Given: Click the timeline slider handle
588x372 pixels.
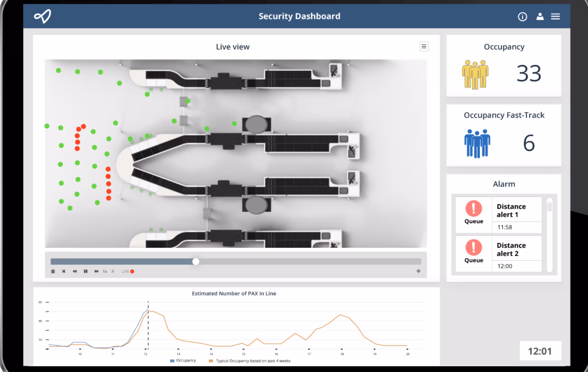Looking at the screenshot, I should (196, 261).
